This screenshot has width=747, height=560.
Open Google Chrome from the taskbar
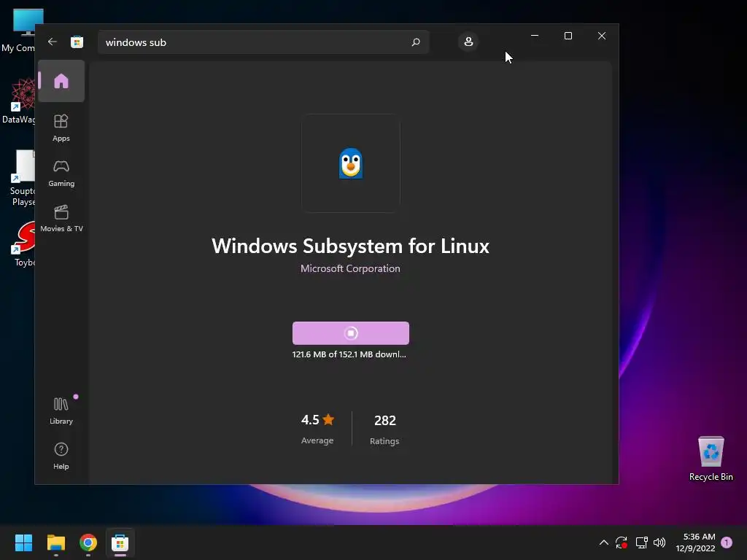tap(88, 542)
